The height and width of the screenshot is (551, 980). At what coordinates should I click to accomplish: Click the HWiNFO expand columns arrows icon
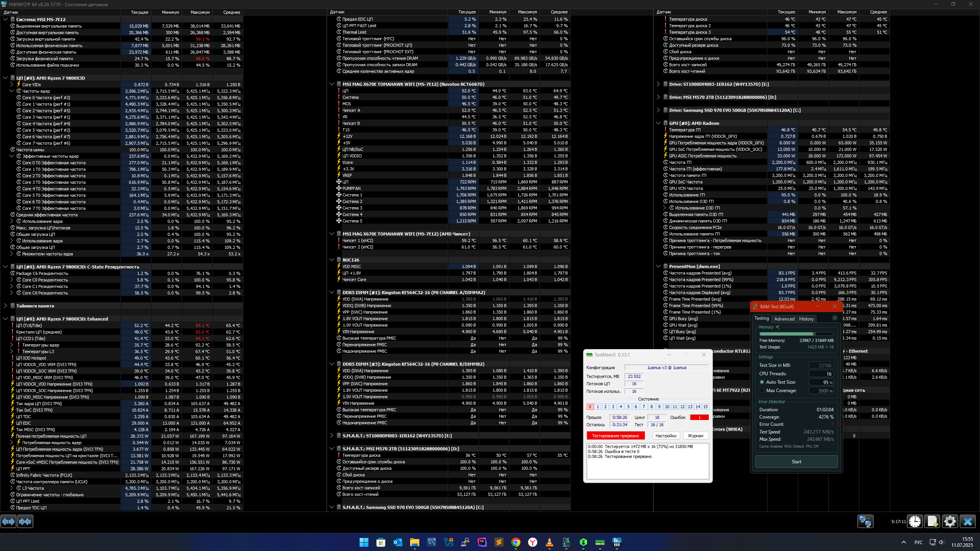[8, 521]
